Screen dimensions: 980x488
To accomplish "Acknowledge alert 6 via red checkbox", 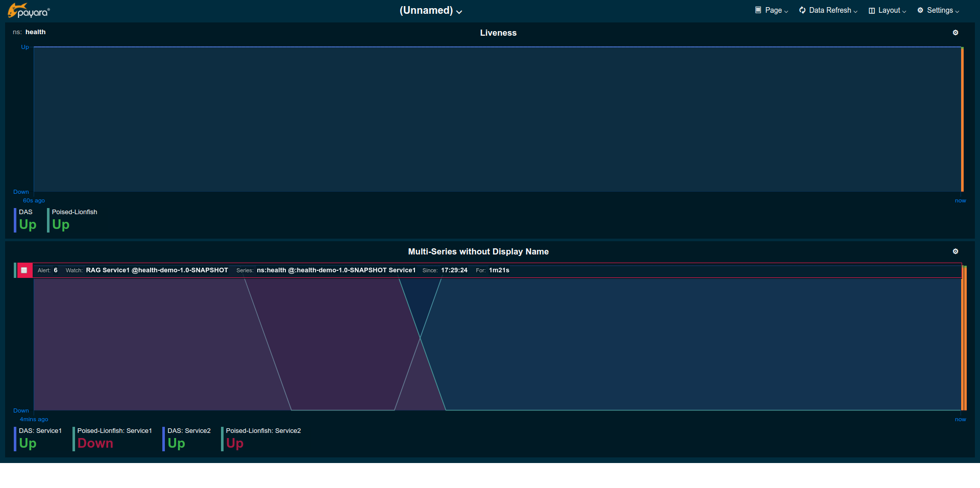I will (x=24, y=270).
